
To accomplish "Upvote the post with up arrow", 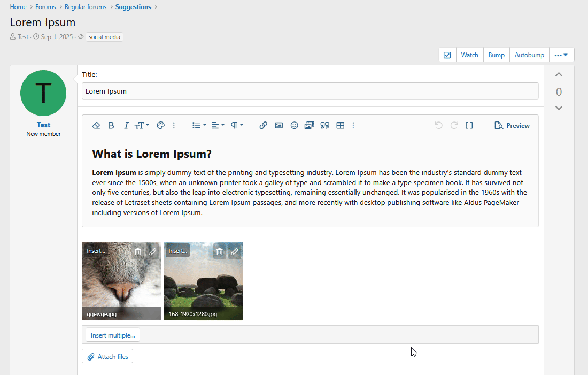I will tap(559, 75).
